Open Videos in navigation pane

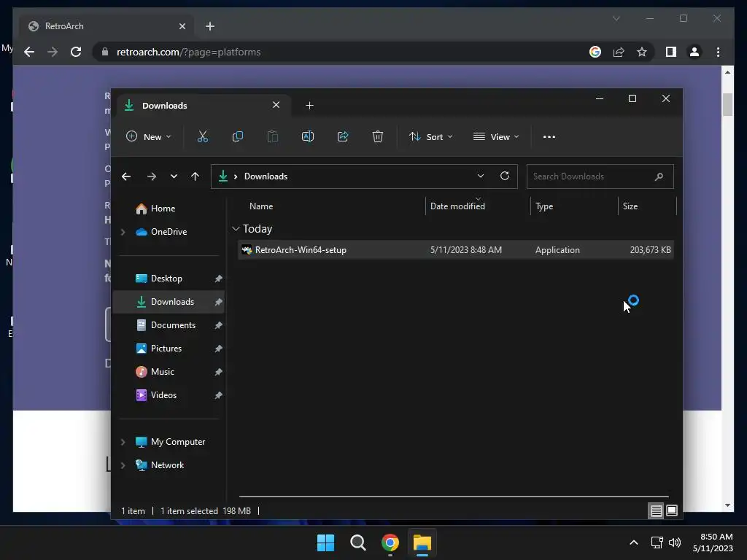coord(163,395)
